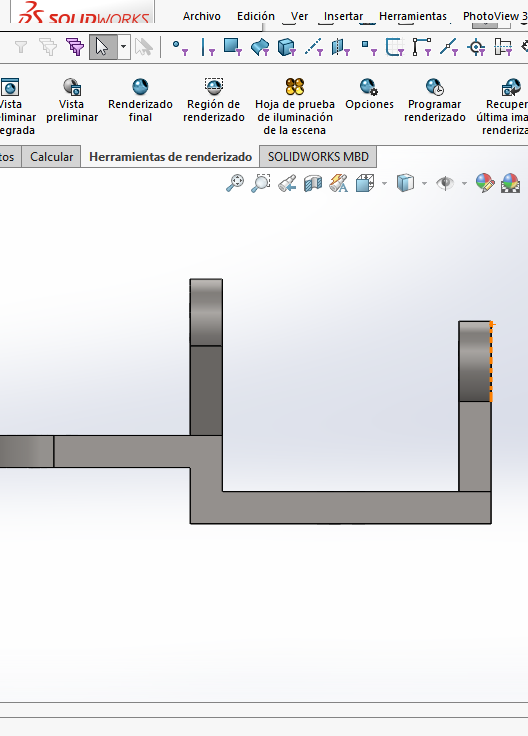Image resolution: width=528 pixels, height=736 pixels.
Task: Click the View Orientation cube icon
Action: [x=365, y=183]
